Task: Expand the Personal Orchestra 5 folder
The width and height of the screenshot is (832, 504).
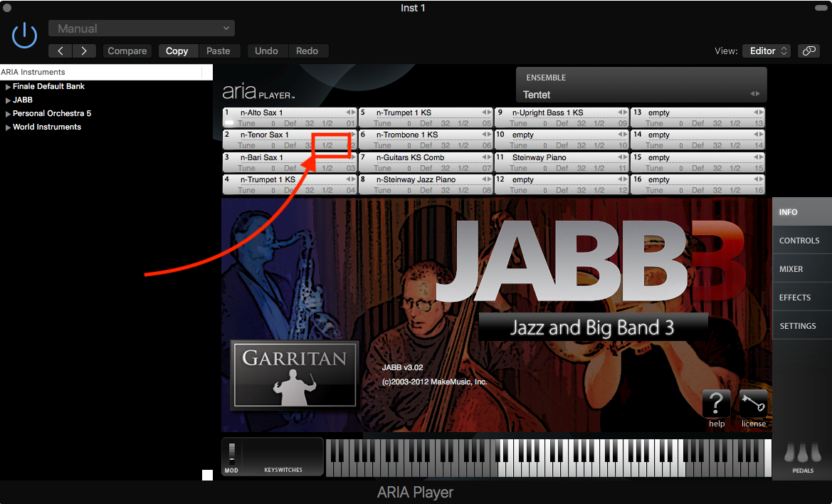Action: point(8,114)
